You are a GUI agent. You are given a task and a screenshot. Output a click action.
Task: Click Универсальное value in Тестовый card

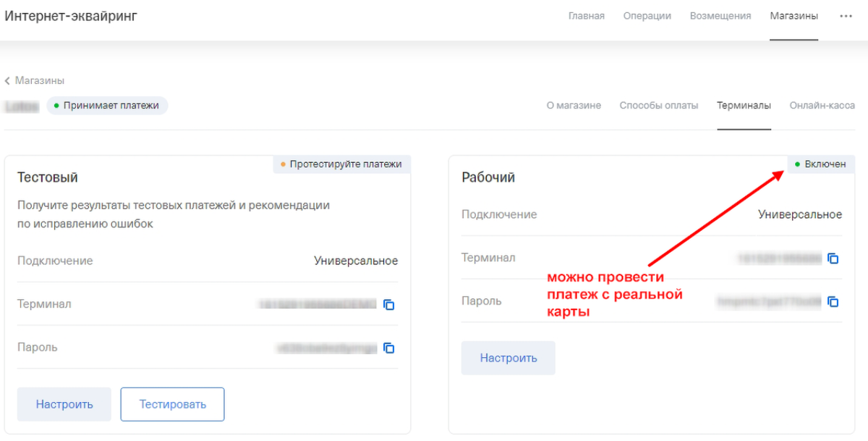click(x=356, y=261)
